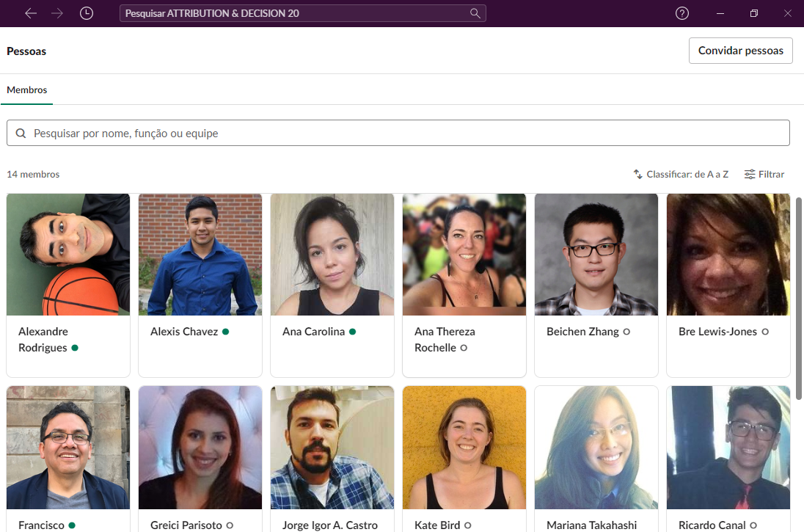Image resolution: width=804 pixels, height=532 pixels.
Task: Open Ricardo Canal profile photo
Action: pyautogui.click(x=728, y=448)
